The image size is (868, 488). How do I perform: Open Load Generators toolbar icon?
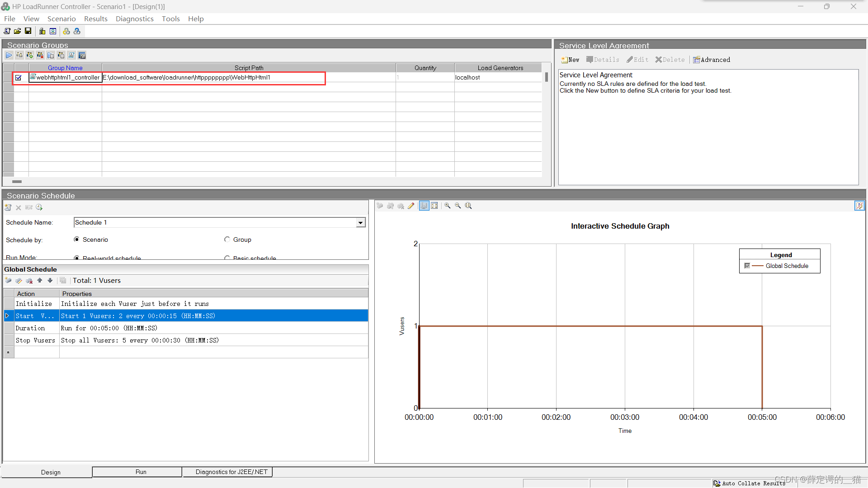42,31
